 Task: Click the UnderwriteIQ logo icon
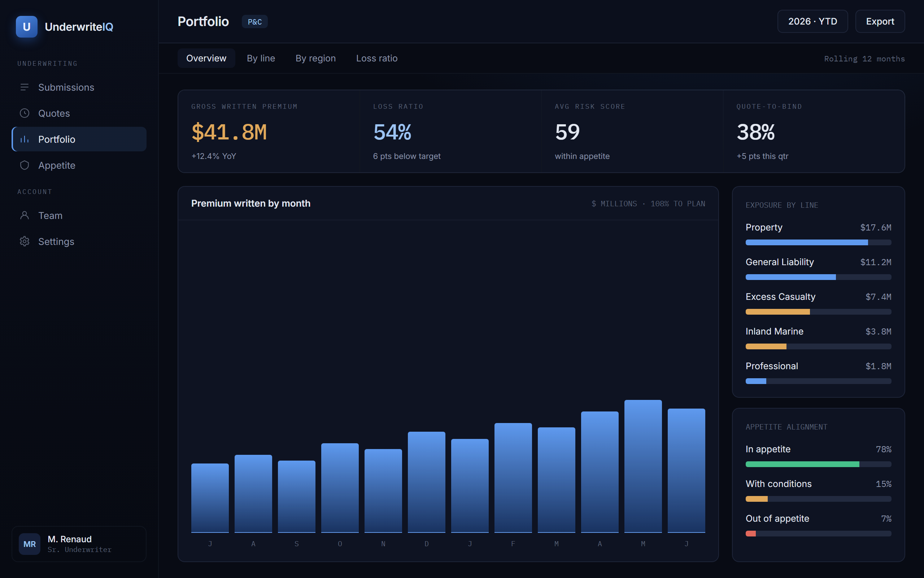pos(26,27)
